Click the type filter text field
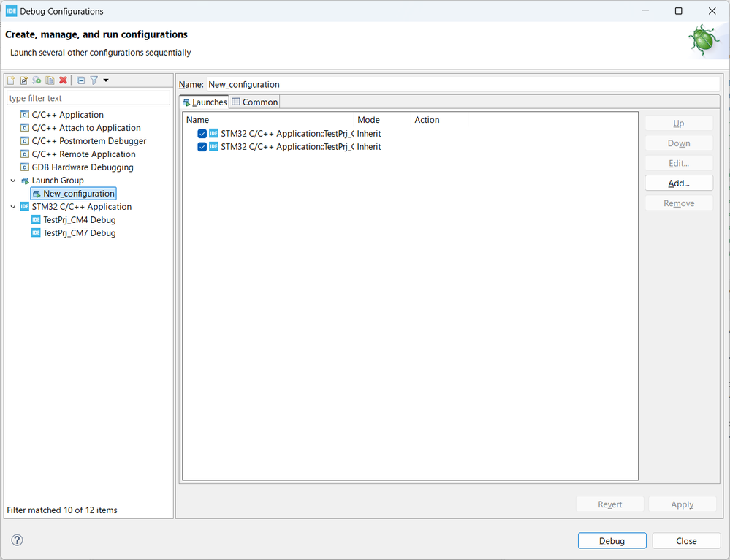 [88, 98]
